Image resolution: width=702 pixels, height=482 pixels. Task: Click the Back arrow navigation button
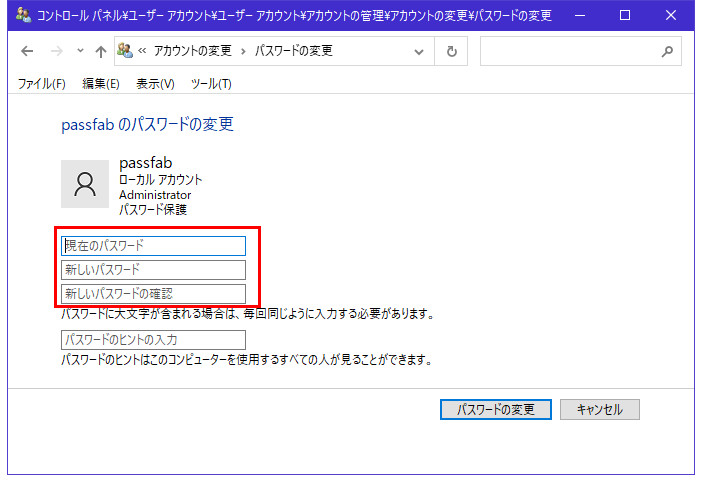click(27, 51)
